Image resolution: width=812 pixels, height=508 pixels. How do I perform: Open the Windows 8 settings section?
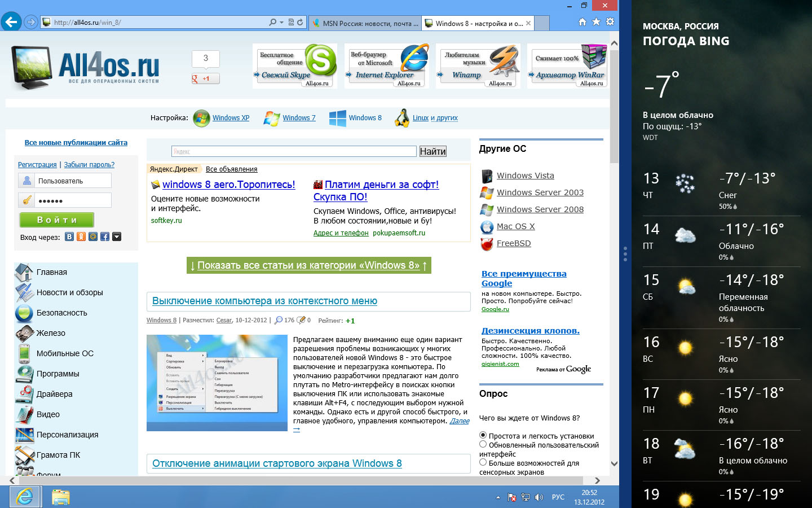coord(365,118)
